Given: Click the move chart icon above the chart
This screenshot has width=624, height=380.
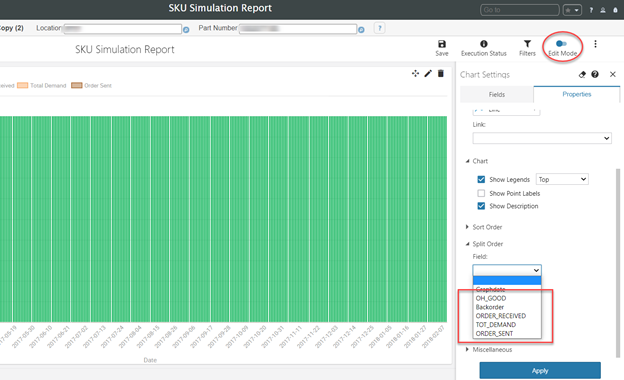Looking at the screenshot, I should pos(415,73).
